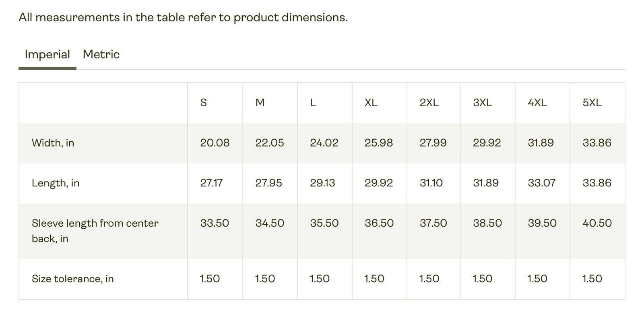
Task: Click the width value 20.08 for size S
Action: point(215,143)
